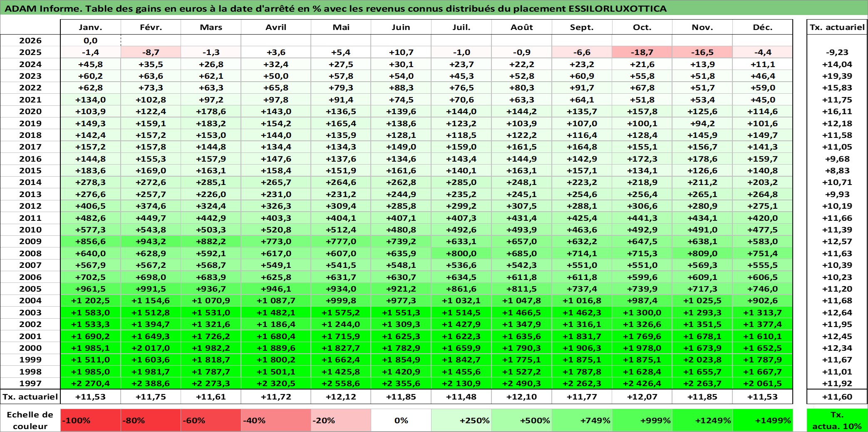Select the +1 583,0 cell in January 2003
The height and width of the screenshot is (432, 868).
(90, 312)
